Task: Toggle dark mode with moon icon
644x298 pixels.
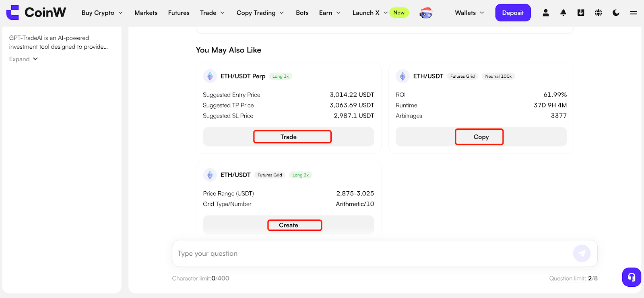Action: click(616, 13)
